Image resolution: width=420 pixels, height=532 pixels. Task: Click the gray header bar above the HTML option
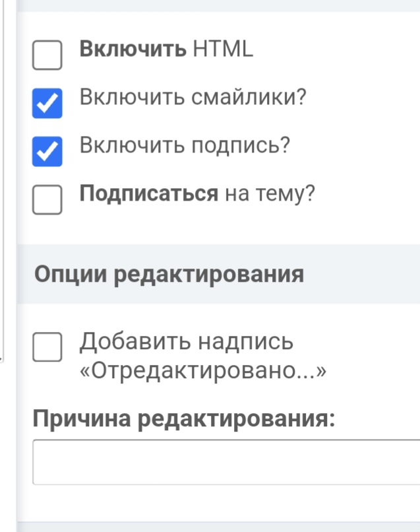coord(218,5)
